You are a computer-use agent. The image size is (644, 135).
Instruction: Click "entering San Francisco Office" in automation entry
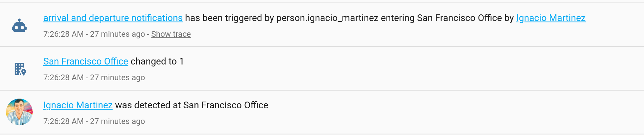point(441,18)
